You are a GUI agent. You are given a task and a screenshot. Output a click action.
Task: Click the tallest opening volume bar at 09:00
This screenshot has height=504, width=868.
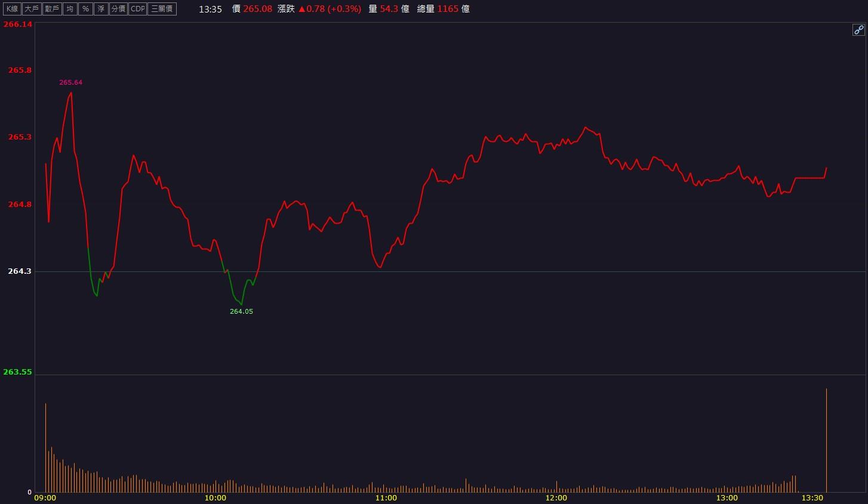click(x=45, y=448)
